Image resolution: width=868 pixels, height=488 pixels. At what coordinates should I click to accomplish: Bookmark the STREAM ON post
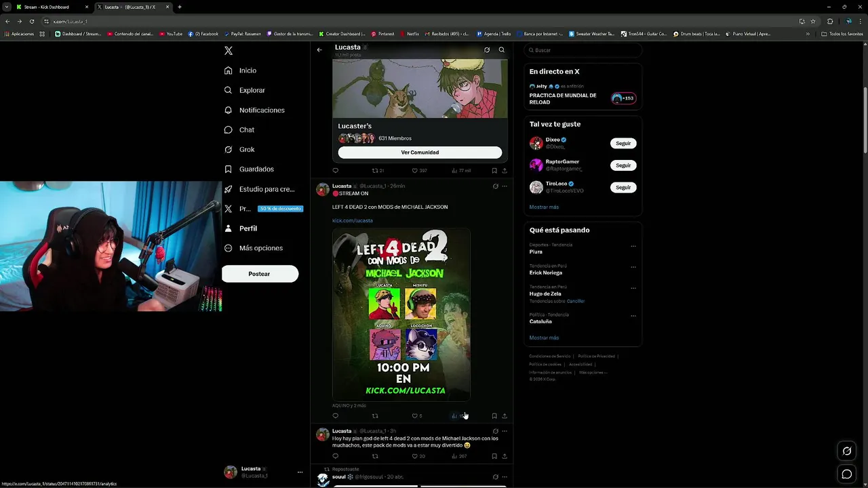coord(494,416)
